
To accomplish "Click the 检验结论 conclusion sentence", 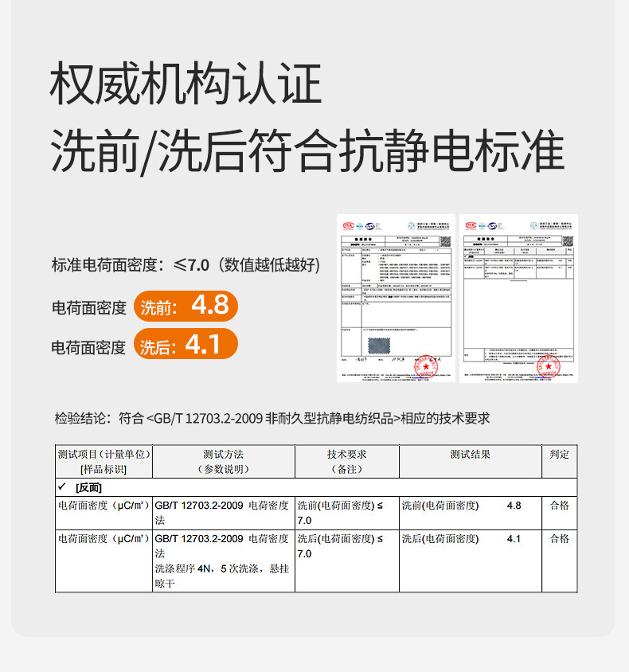I will [272, 418].
